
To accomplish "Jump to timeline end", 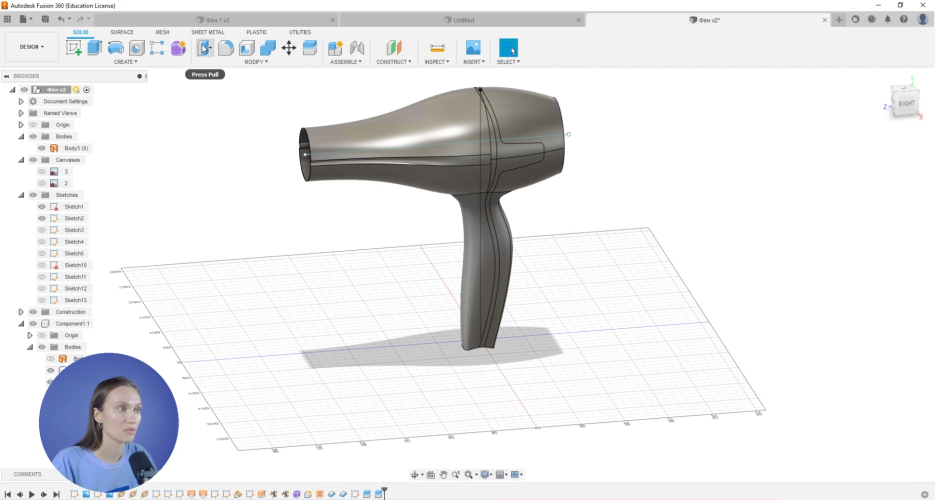I will 56,494.
